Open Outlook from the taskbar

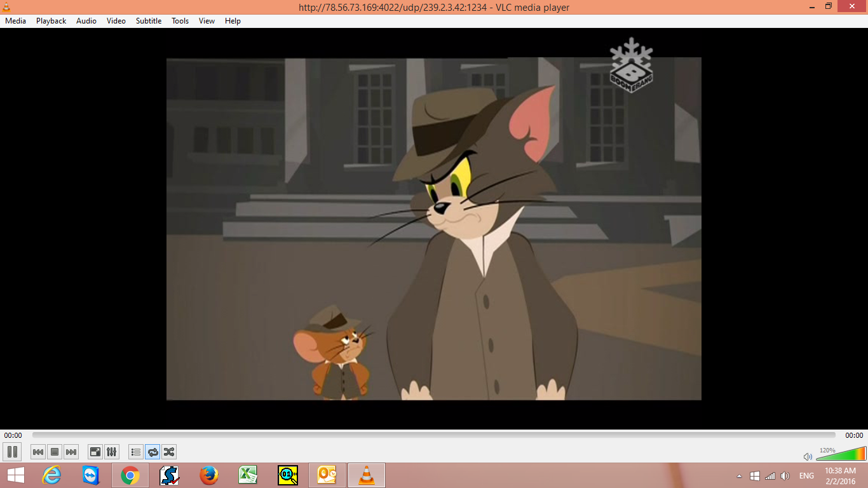[327, 475]
